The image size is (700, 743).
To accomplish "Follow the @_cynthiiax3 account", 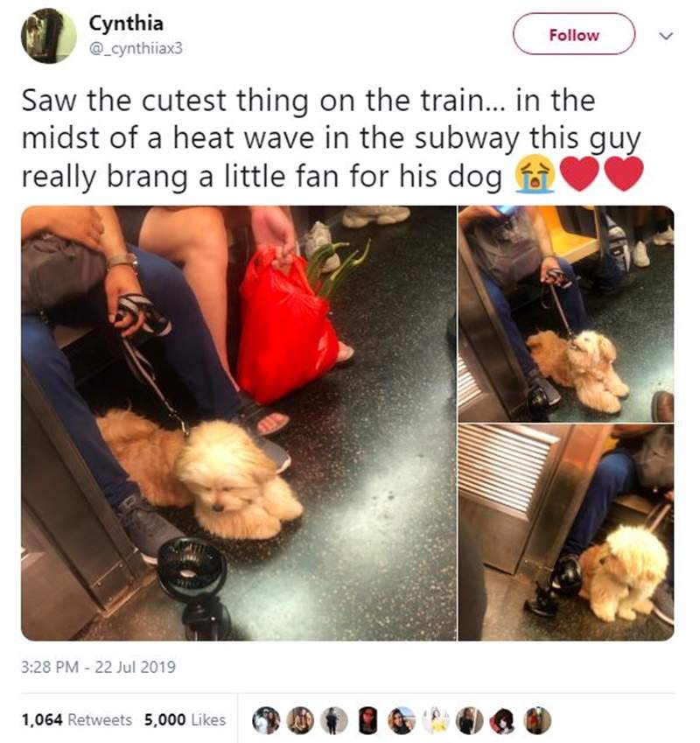I will 574,34.
